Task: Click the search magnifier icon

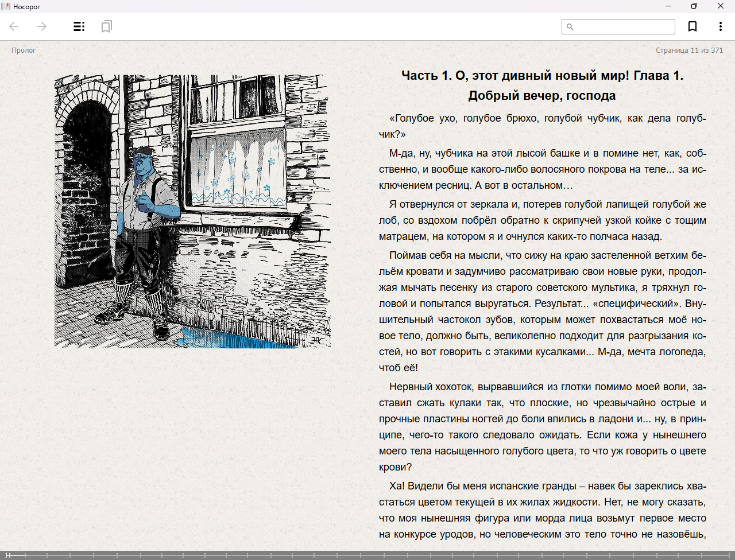Action: click(x=570, y=26)
